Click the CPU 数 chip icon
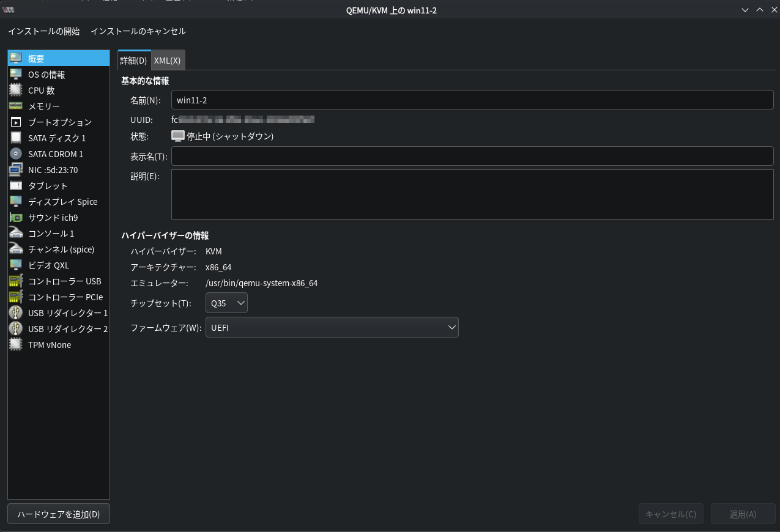 point(16,91)
